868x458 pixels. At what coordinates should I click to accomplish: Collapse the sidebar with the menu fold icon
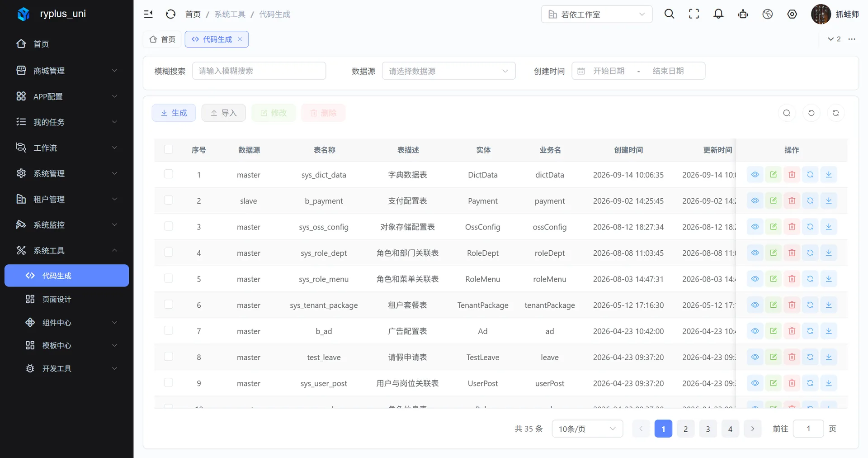[x=148, y=14]
